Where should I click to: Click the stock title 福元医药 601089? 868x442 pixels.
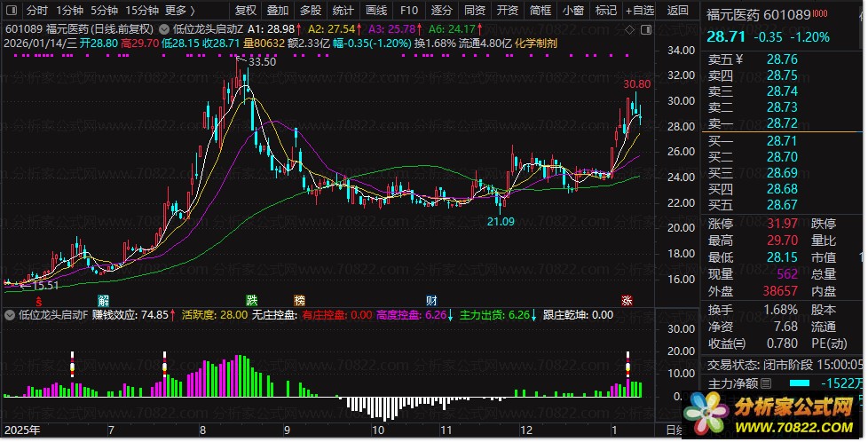point(759,15)
